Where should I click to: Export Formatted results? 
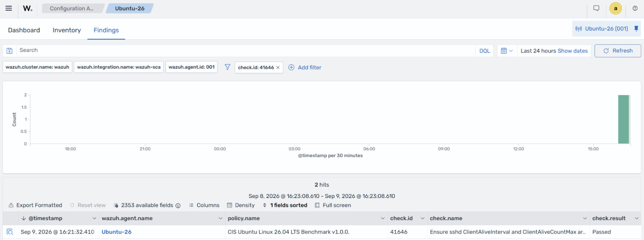(x=35, y=205)
